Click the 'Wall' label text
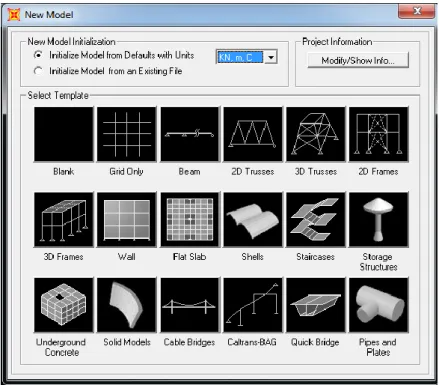 pyautogui.click(x=126, y=257)
